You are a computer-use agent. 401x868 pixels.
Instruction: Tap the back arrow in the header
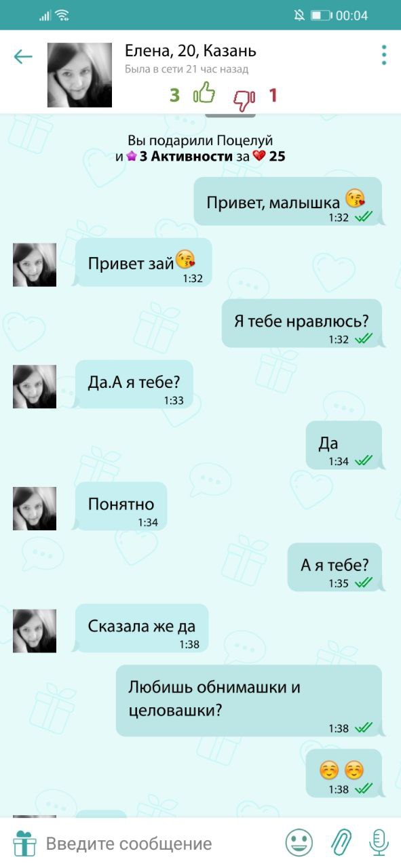tap(23, 56)
